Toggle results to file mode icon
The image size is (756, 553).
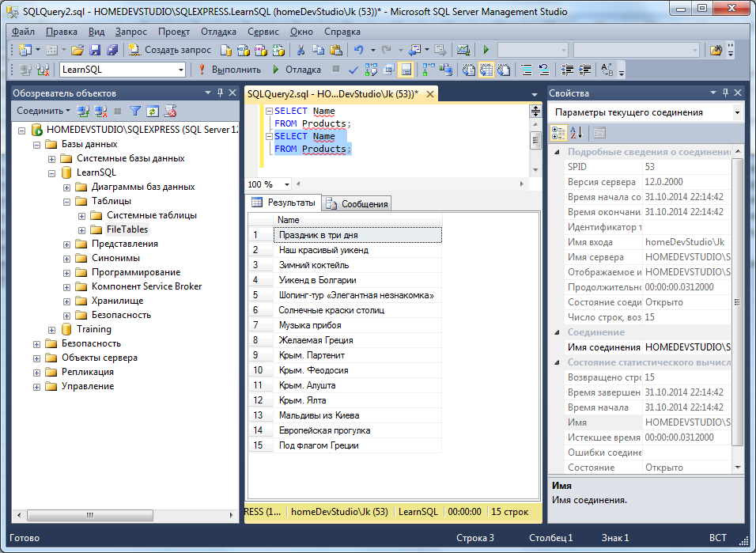[504, 70]
